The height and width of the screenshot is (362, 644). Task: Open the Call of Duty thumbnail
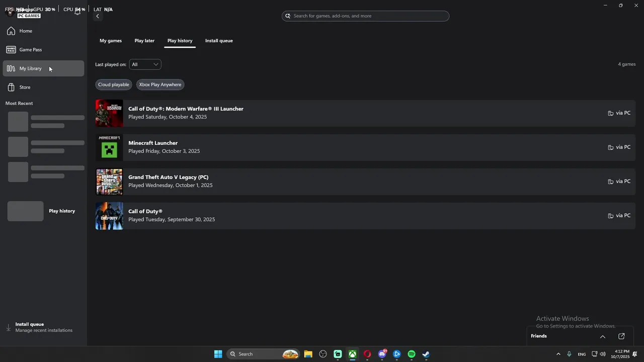(x=109, y=216)
